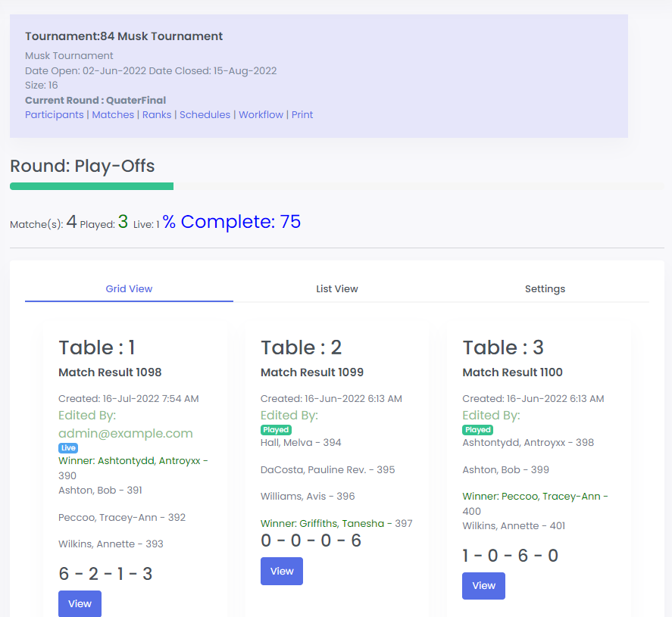
Task: Go to the Matches page link
Action: [113, 115]
